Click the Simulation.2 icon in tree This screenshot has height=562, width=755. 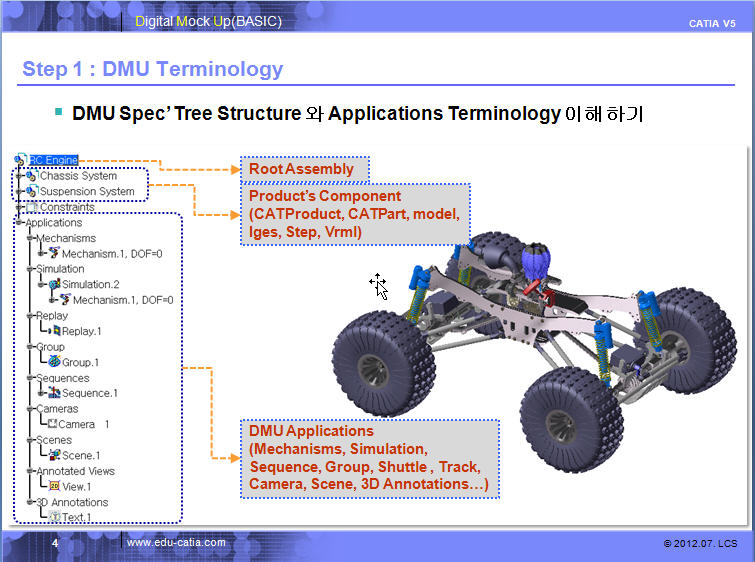54,285
